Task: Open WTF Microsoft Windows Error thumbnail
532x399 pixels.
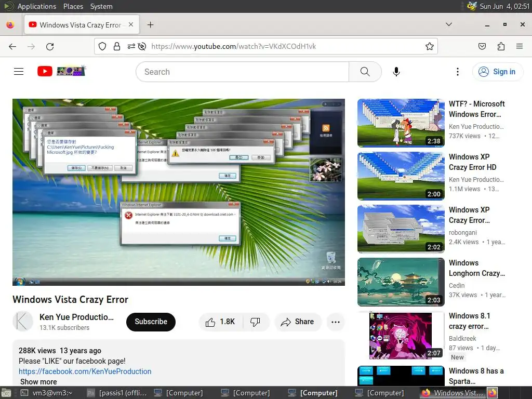Action: (401, 123)
